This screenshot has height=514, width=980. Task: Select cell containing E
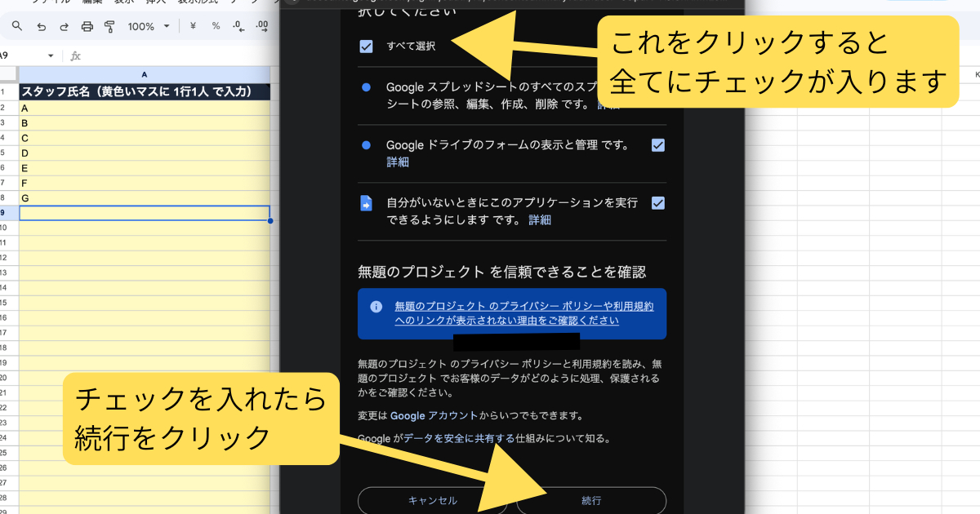(x=145, y=168)
